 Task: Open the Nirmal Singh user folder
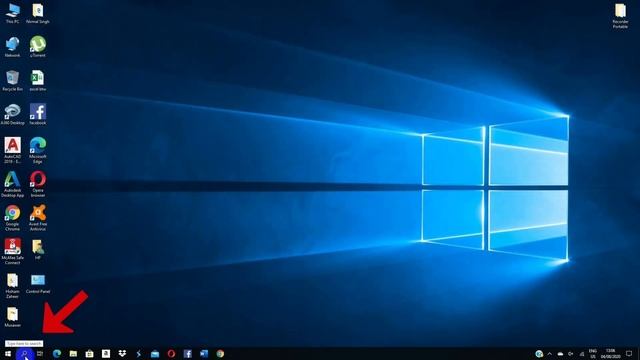point(38,13)
